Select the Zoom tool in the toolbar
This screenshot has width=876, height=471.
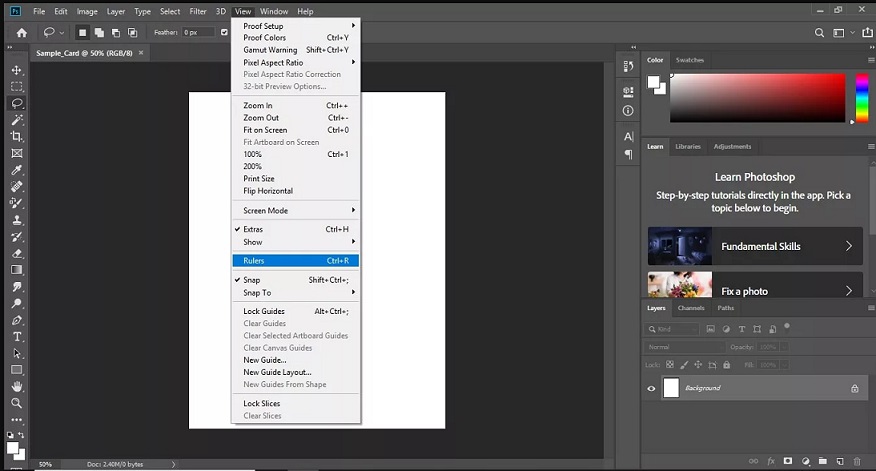[x=17, y=403]
